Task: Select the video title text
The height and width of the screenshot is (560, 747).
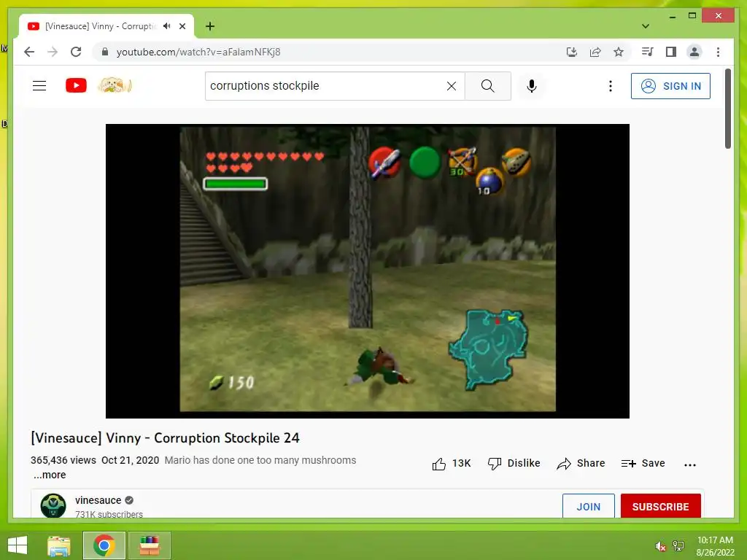Action: [165, 437]
